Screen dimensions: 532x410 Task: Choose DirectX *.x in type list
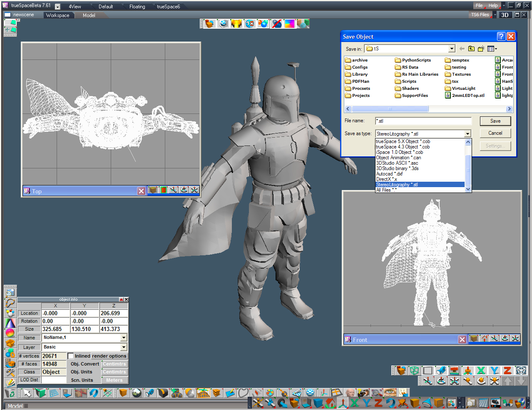pos(387,179)
